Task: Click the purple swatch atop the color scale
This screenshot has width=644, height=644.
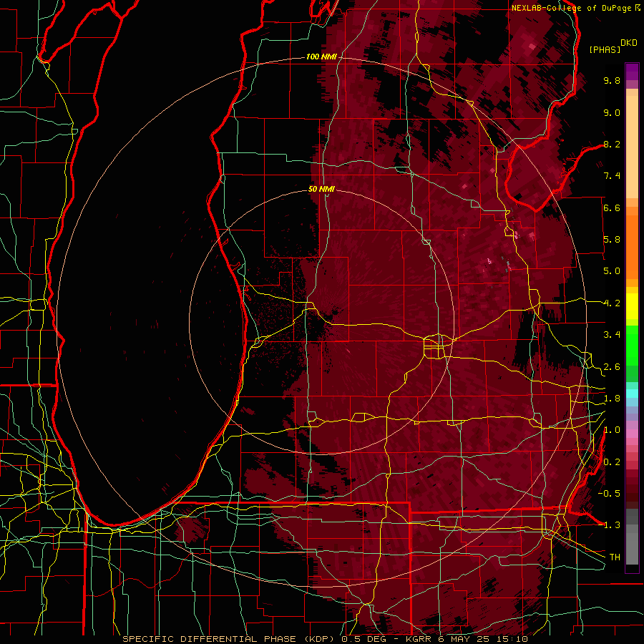Action: [632, 72]
